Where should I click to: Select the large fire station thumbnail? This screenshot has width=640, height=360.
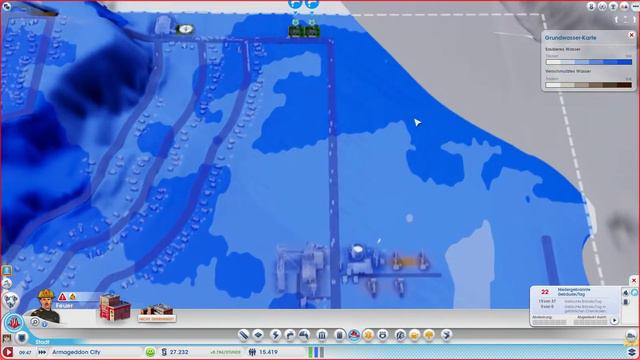coord(157,313)
